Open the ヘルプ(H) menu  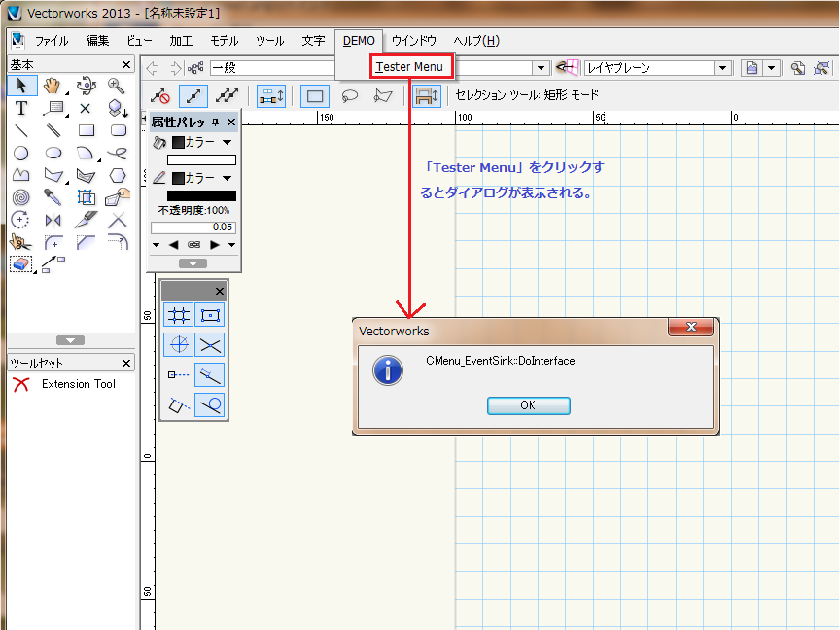(476, 41)
